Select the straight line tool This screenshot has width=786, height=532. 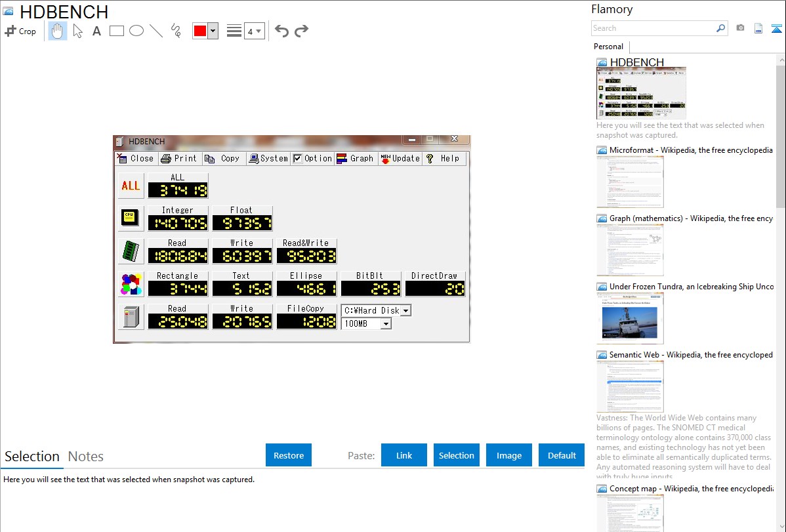[x=156, y=31]
